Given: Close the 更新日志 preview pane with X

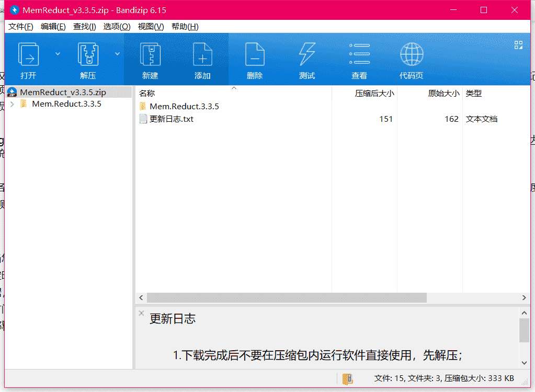Looking at the screenshot, I should (141, 313).
